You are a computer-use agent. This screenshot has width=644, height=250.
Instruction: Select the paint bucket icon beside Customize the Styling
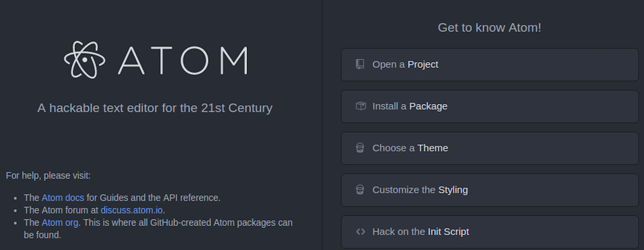(x=360, y=190)
